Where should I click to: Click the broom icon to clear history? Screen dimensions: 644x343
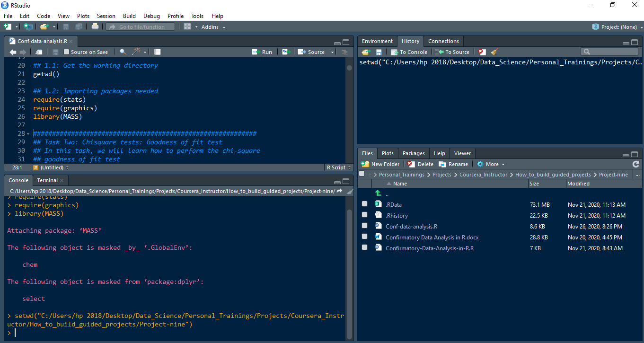pyautogui.click(x=494, y=52)
